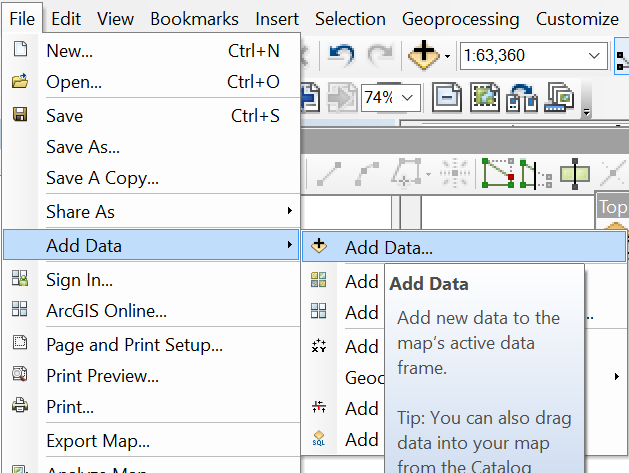
Task: Click the Save floppy disk icon
Action: (20, 114)
